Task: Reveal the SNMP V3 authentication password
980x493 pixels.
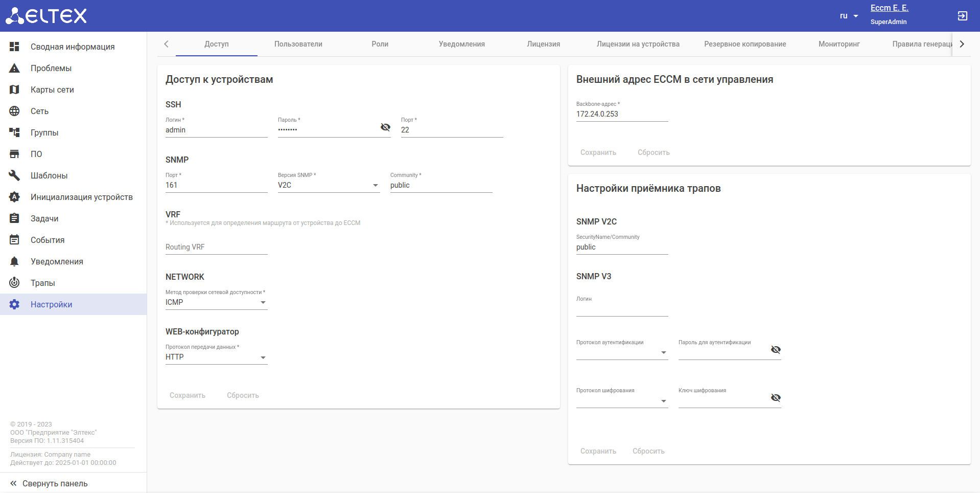Action: 775,350
